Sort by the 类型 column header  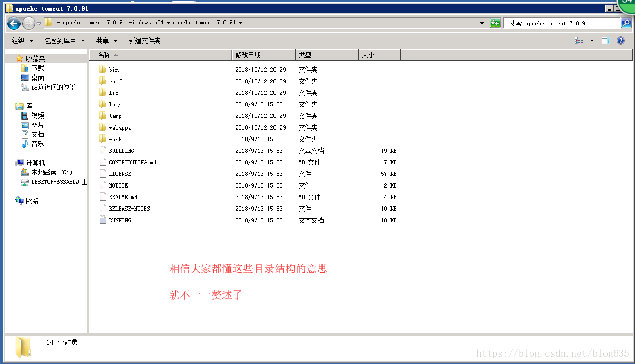[327, 55]
